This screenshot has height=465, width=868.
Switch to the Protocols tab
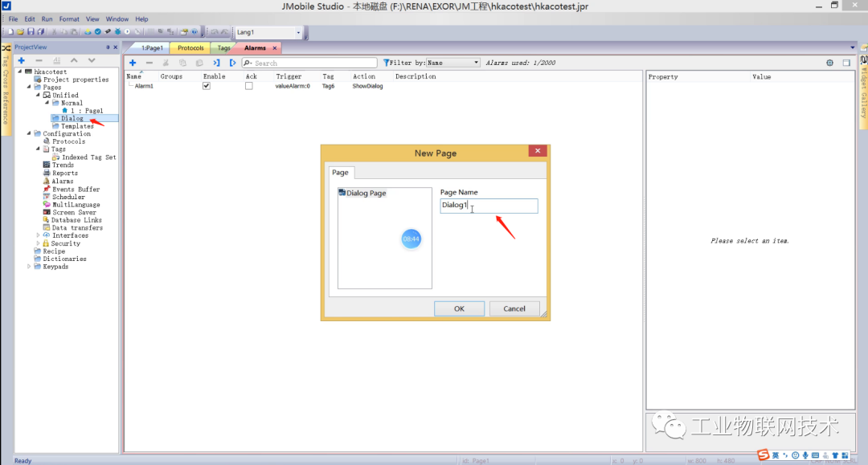click(190, 47)
